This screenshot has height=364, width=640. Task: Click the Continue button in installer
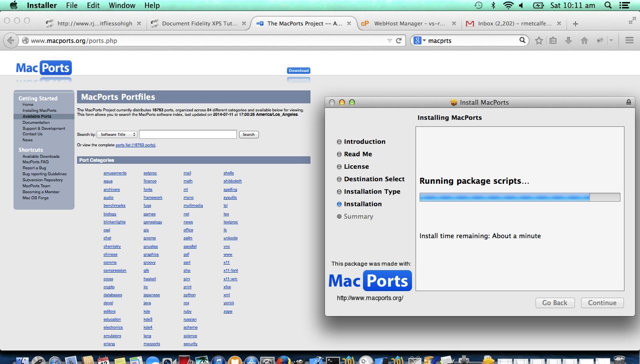click(602, 303)
